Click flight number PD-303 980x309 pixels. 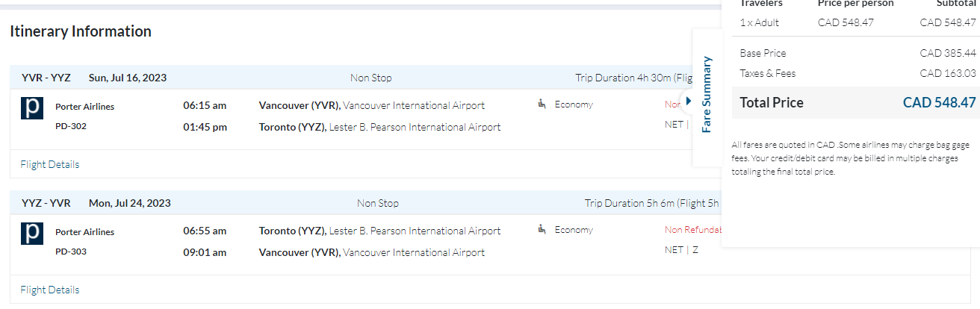coord(71,252)
